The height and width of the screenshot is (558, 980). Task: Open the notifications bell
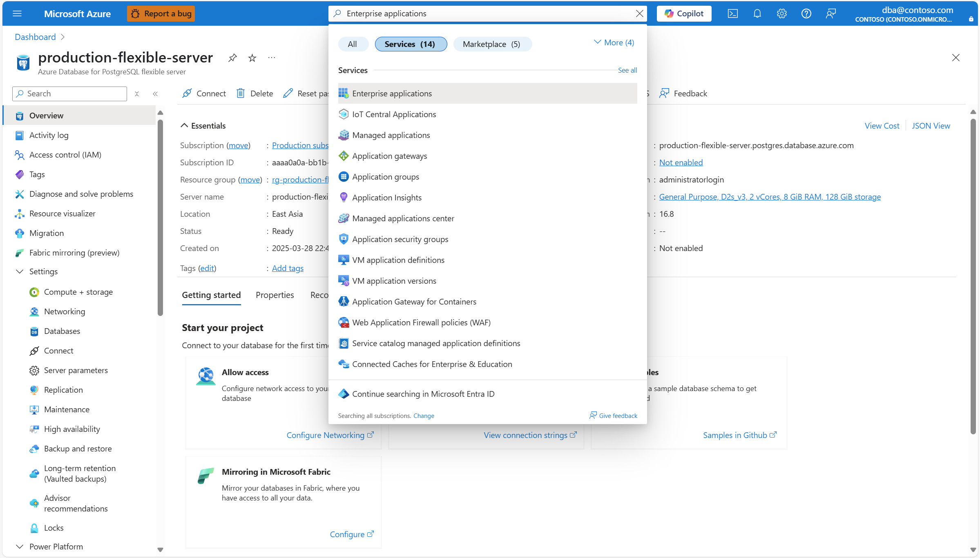coord(757,13)
